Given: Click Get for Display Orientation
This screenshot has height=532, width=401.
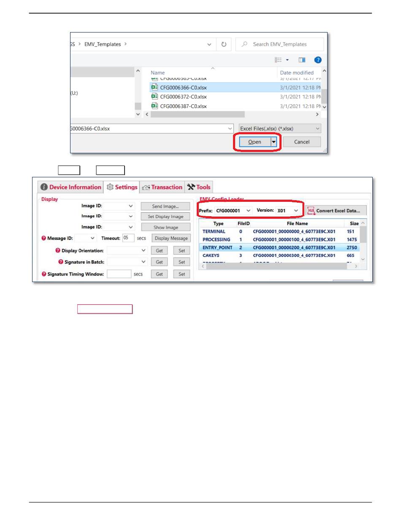Looking at the screenshot, I should 159,250.
